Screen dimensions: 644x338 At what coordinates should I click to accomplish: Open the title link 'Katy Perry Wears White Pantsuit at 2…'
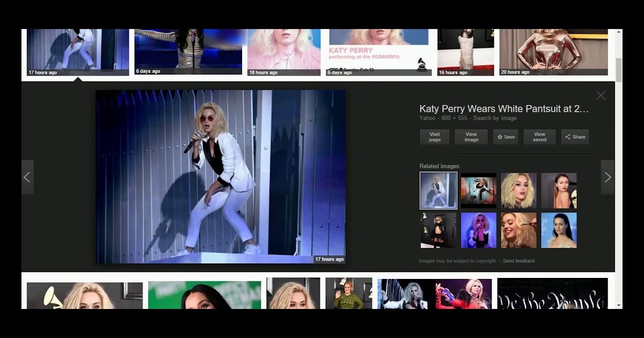(504, 109)
